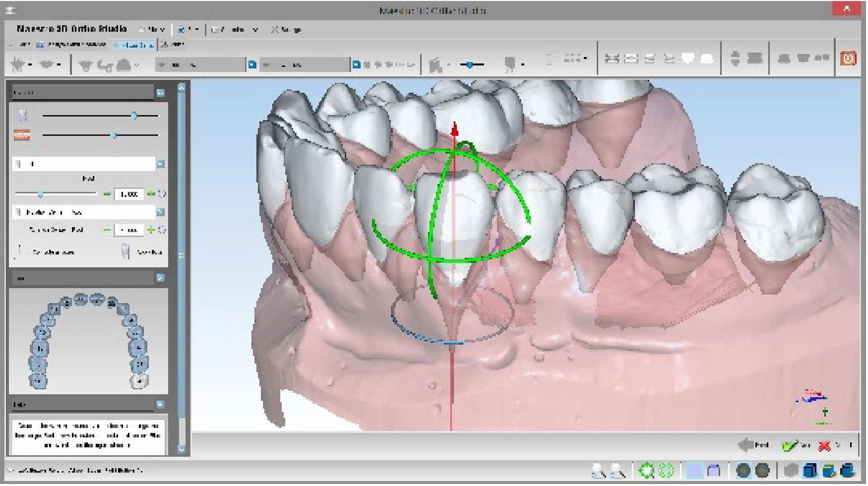The image size is (868, 486).
Task: Open the Settings menu
Action: point(287,29)
